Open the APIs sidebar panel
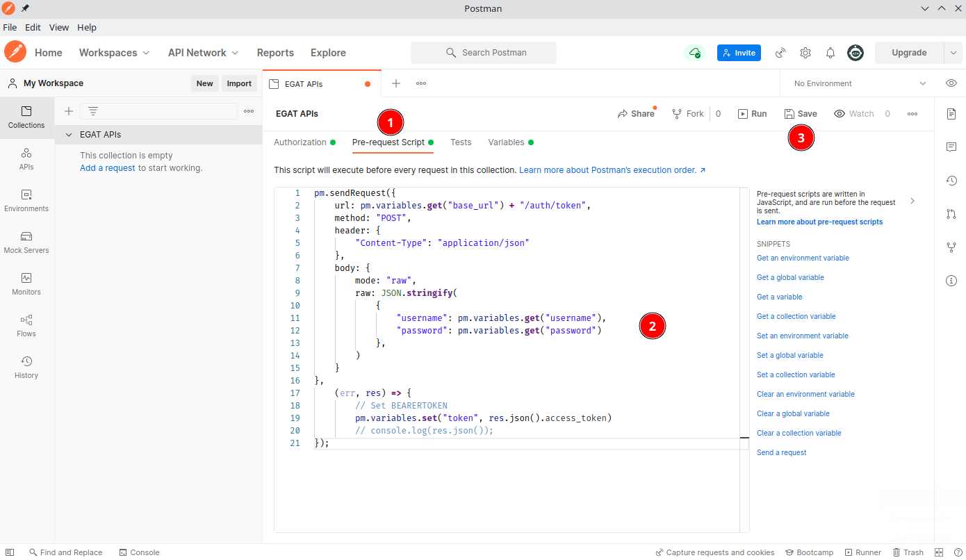Viewport: 966px width, 560px height. tap(26, 159)
